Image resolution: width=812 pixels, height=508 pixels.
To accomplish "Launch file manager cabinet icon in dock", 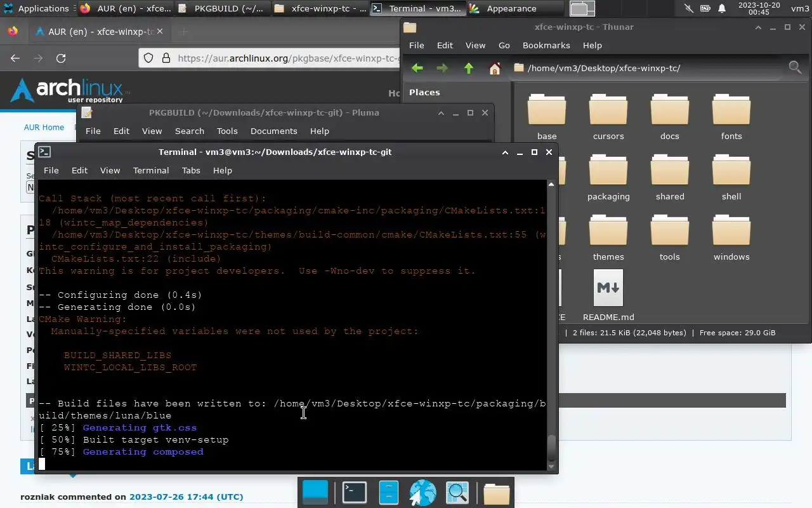I will click(388, 493).
